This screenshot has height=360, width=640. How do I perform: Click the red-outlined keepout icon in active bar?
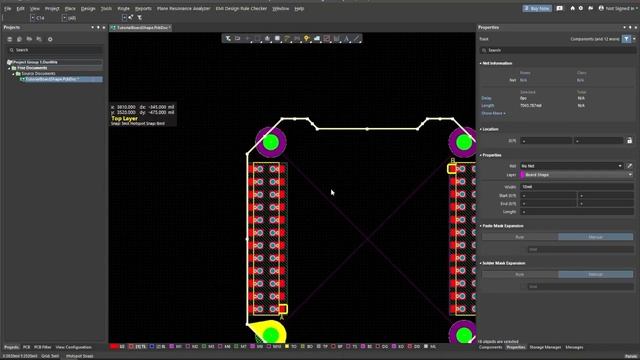(x=327, y=38)
